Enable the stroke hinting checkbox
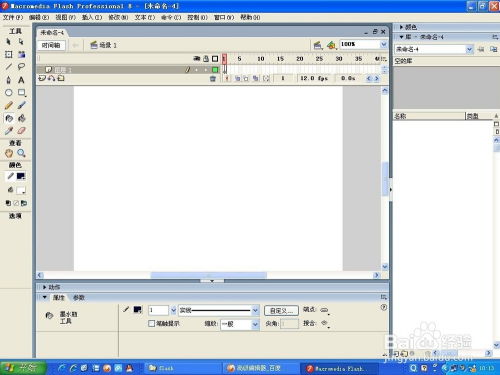500x375 pixels. point(151,323)
